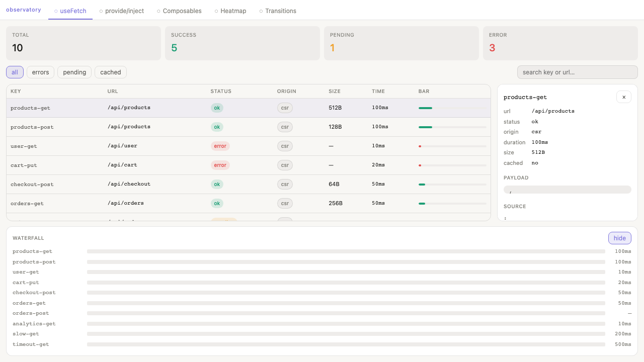
Task: Click the observatory brand link
Action: (x=24, y=9)
